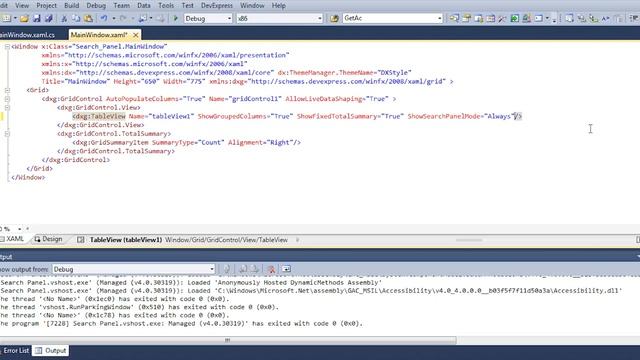Click the Object Browser toolbar icon
Viewport: 640px width, 360px height.
pyautogui.click(x=478, y=18)
